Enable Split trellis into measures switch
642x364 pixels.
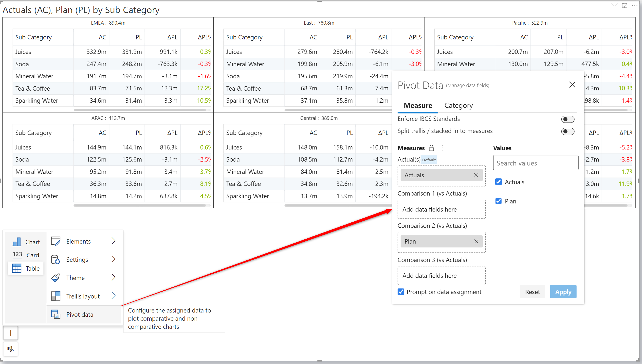pyautogui.click(x=568, y=131)
